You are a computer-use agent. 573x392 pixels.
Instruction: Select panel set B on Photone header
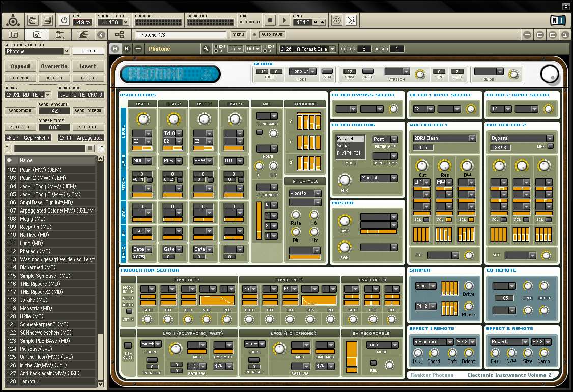coord(127,49)
